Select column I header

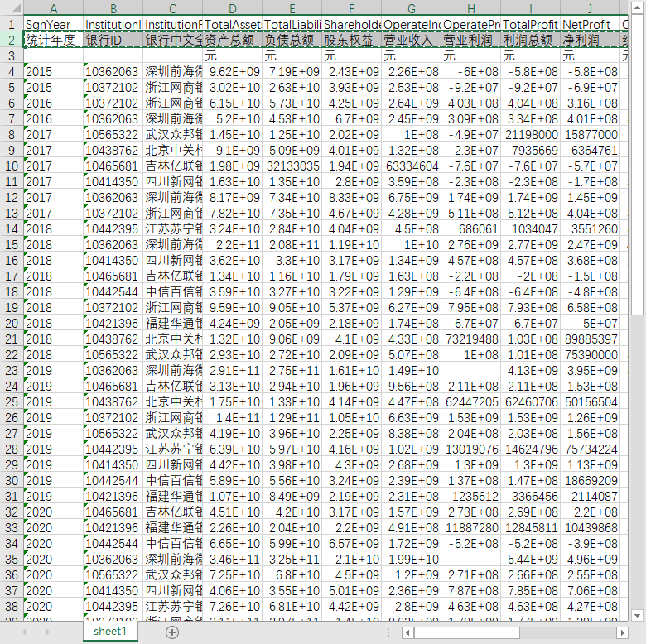[531, 7]
